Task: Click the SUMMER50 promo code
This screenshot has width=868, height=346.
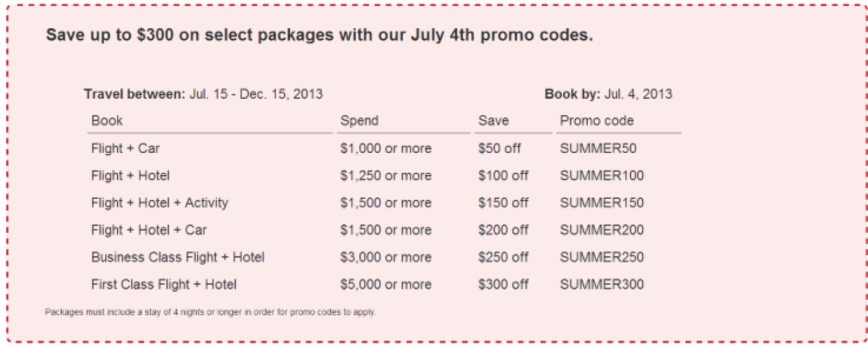Action: [x=598, y=149]
